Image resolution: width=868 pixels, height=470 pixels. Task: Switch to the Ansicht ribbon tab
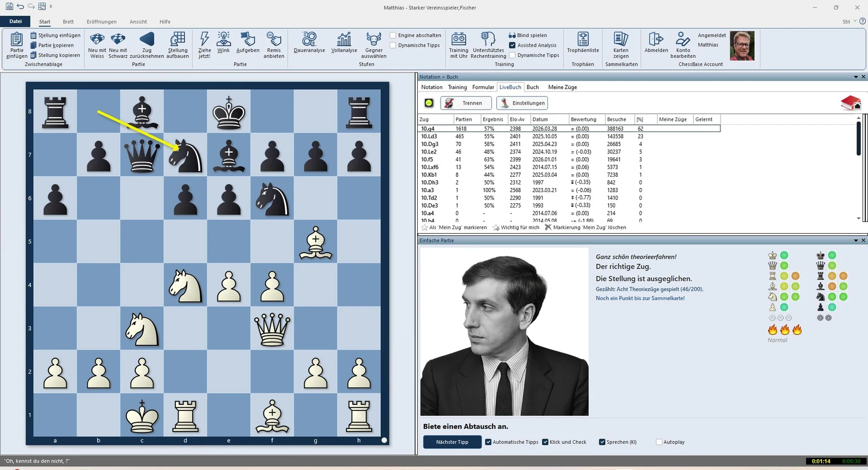tap(138, 22)
